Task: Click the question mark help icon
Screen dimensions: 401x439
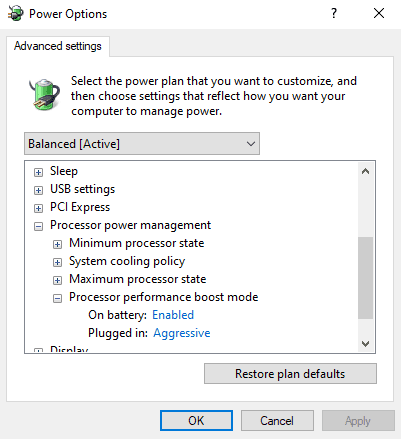Action: click(334, 13)
